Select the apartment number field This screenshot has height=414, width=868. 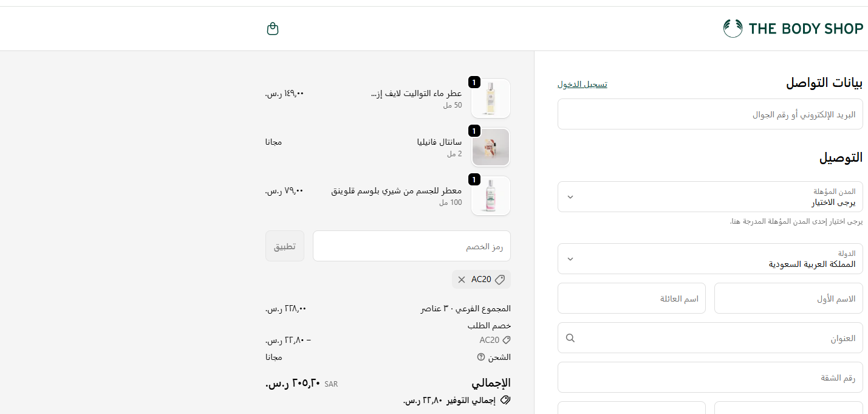tap(709, 377)
